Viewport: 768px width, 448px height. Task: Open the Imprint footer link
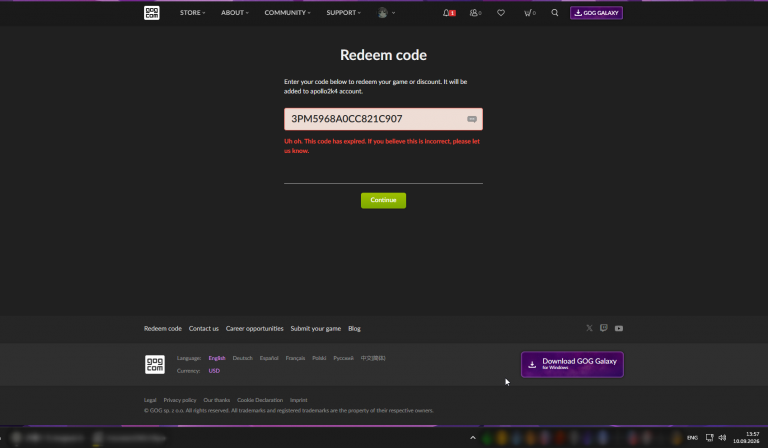pos(298,400)
